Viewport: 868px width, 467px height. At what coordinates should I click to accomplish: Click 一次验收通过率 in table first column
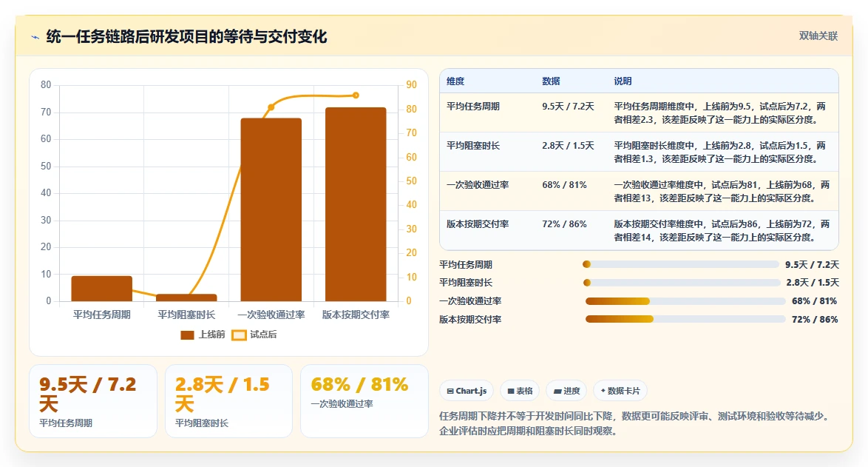[x=478, y=185]
